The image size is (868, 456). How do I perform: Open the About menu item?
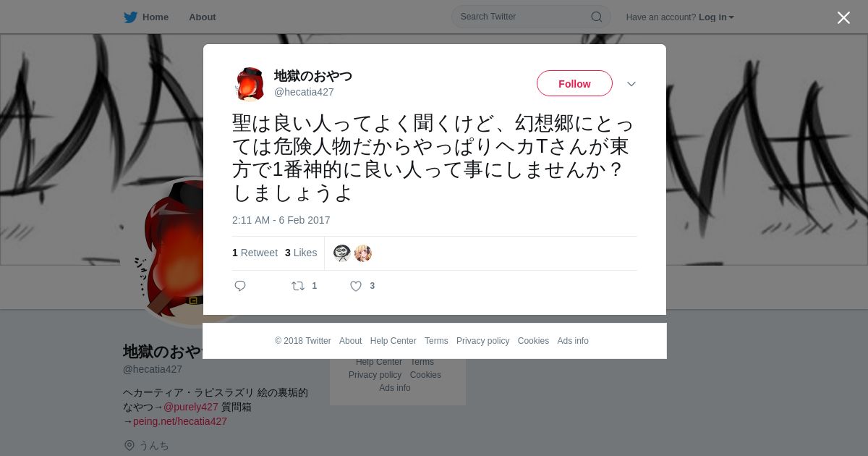tap(203, 17)
